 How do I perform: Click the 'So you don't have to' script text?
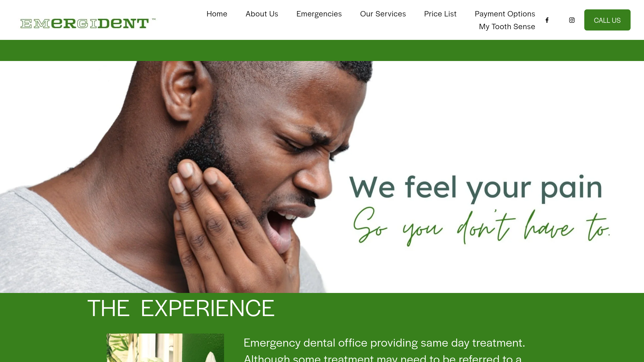481,226
